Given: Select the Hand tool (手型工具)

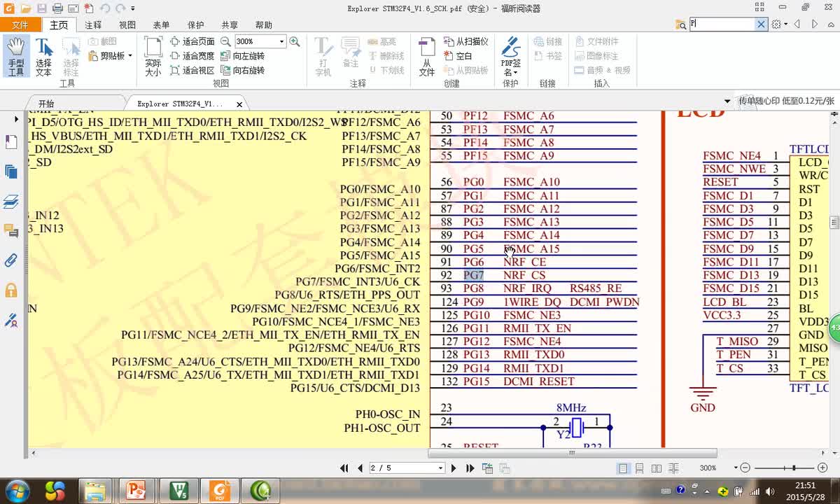Looking at the screenshot, I should [15, 57].
